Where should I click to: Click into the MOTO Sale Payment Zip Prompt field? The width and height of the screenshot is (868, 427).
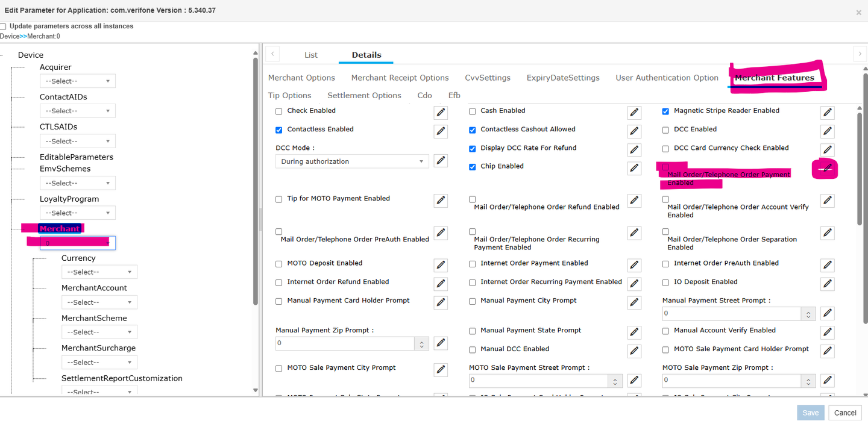(x=732, y=381)
